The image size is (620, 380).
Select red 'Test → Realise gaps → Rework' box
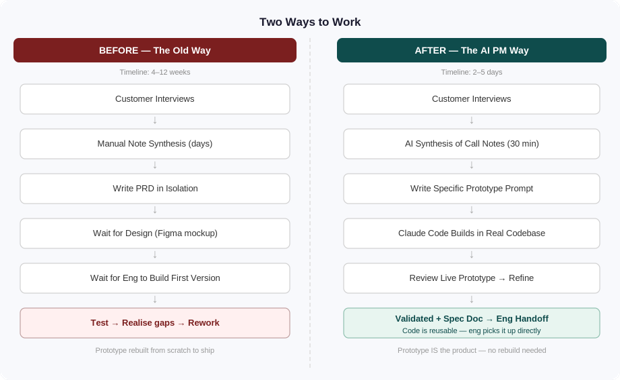point(155,323)
